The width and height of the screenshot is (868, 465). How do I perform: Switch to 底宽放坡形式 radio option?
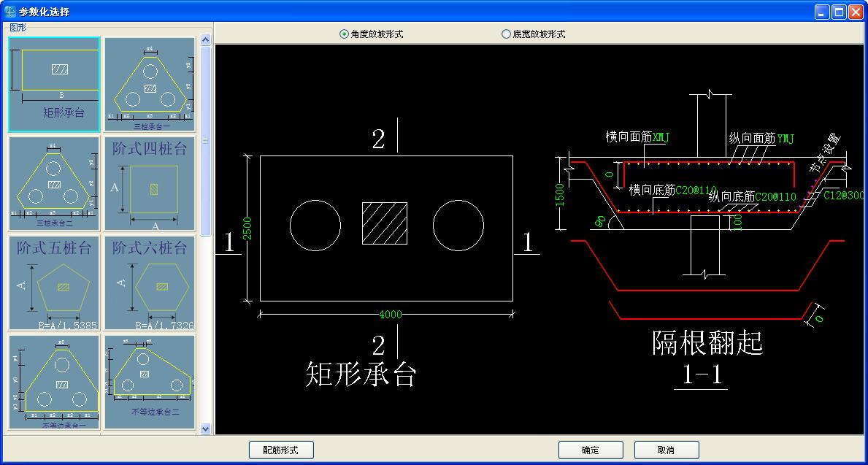pos(533,34)
